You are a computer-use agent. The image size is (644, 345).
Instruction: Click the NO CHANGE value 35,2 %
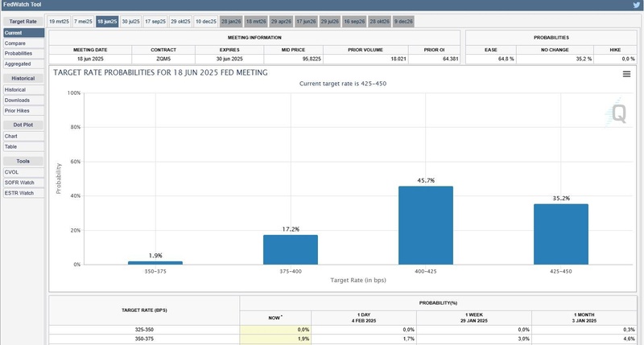point(584,59)
